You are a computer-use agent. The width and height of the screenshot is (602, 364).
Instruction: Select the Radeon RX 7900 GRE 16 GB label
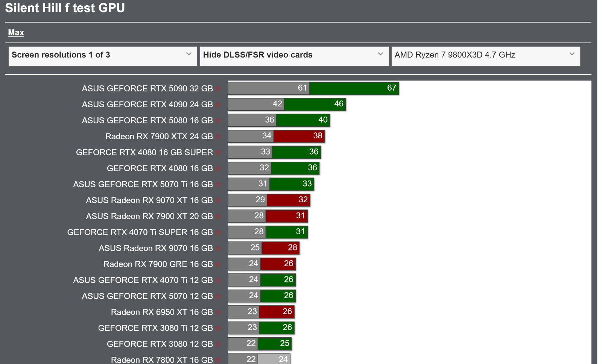tap(158, 264)
